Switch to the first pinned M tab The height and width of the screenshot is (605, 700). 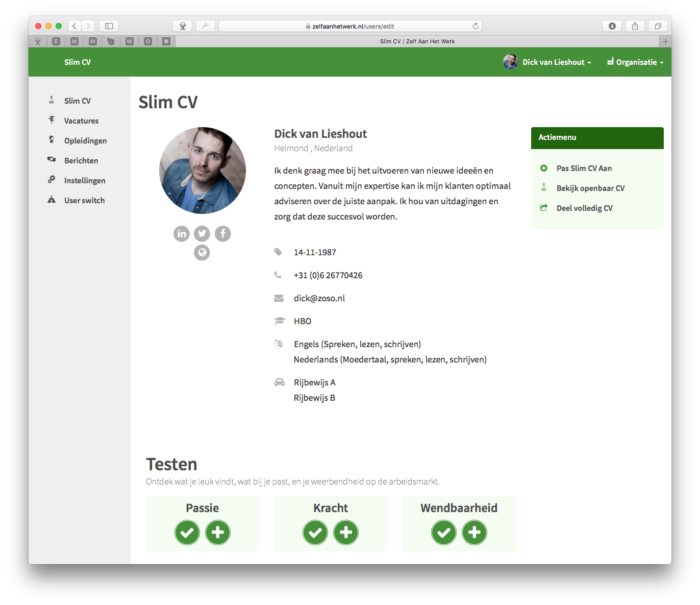point(74,41)
